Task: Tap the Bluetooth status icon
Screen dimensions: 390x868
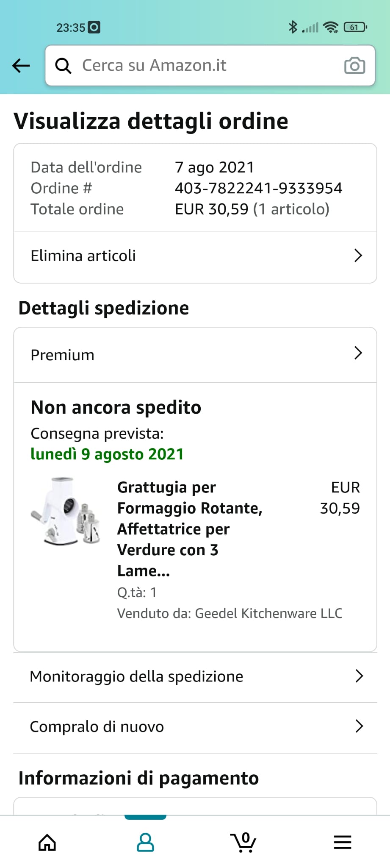Action: [292, 27]
